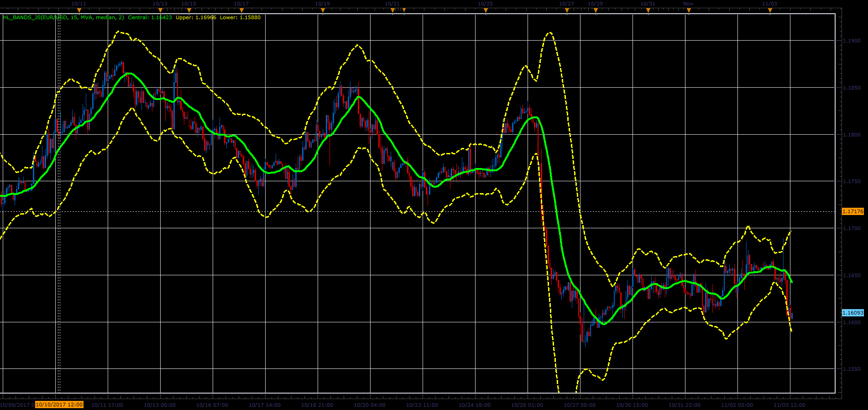Select the orange triangle under the 10/17 label
Screen dimensions: 868x410
click(x=241, y=10)
